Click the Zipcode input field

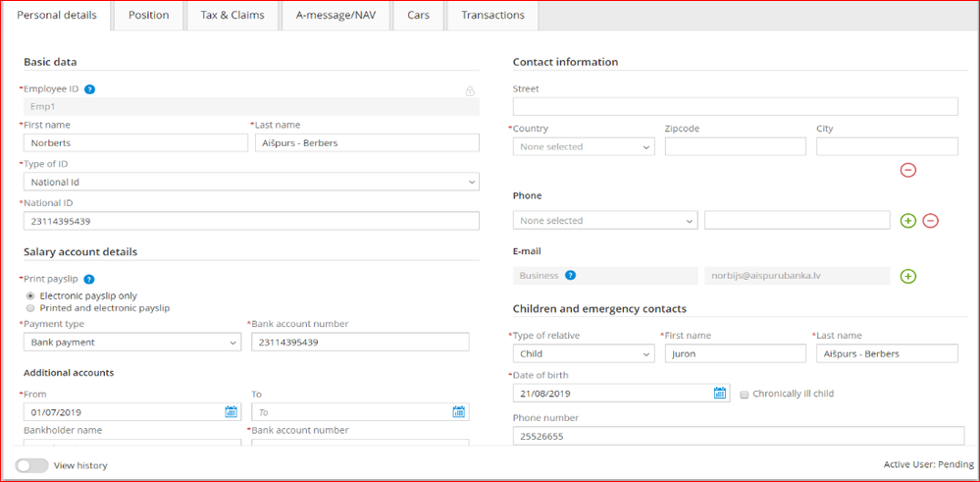click(x=736, y=147)
